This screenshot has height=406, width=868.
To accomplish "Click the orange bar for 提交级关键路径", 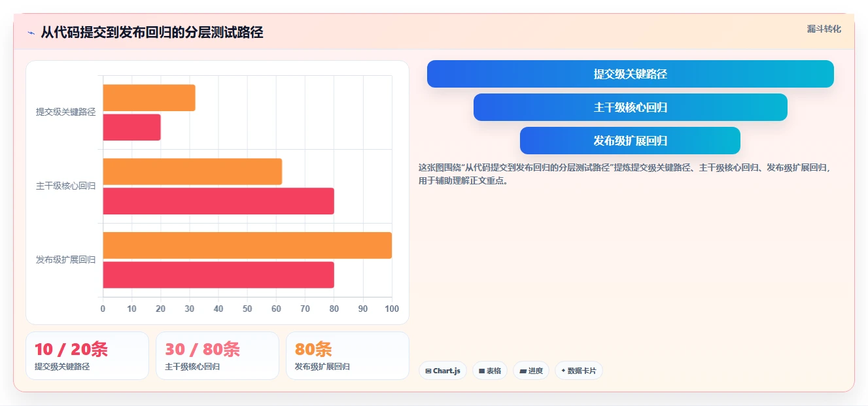I will tap(149, 97).
